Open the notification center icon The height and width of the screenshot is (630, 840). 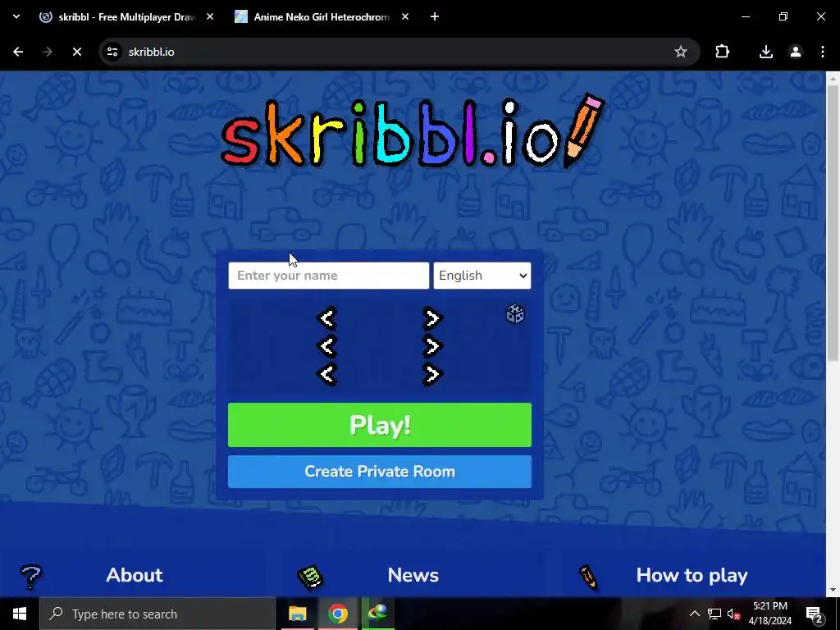coord(815,614)
